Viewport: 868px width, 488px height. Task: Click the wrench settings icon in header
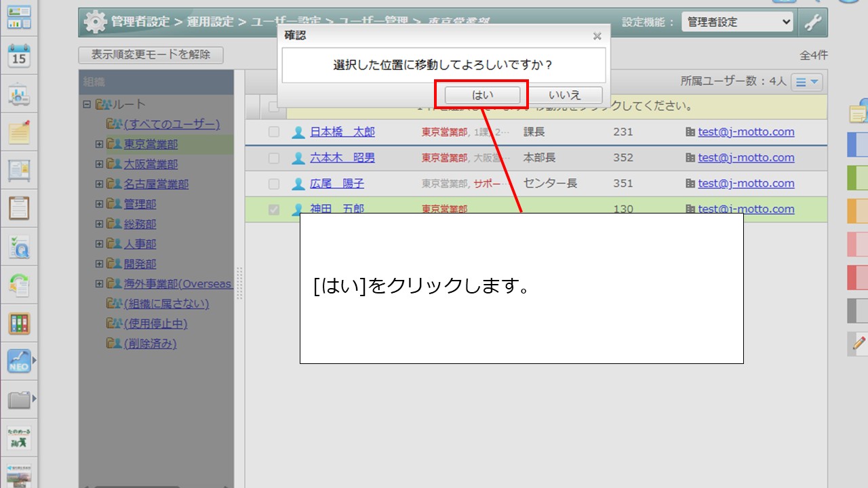[812, 22]
